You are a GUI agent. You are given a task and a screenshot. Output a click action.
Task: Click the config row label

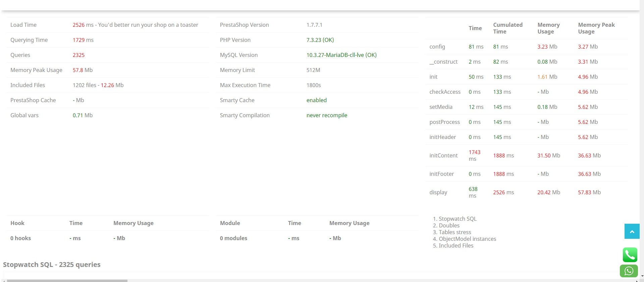click(437, 47)
